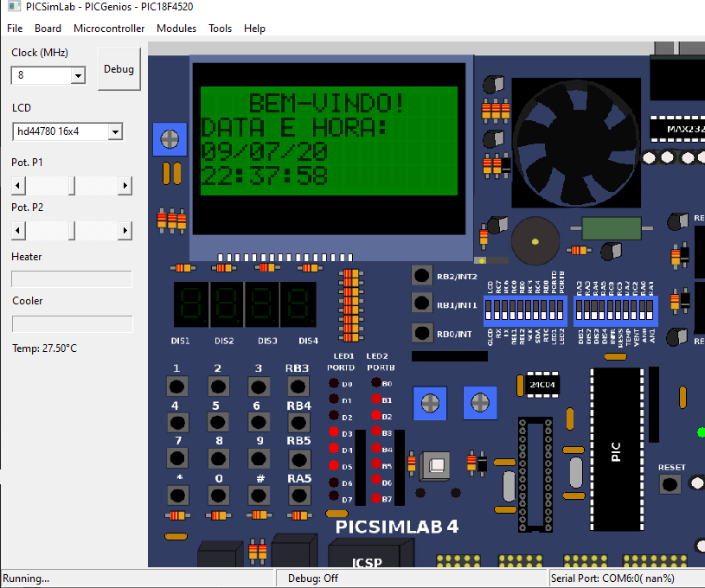This screenshot has width=705, height=588.
Task: Open the Microcontroller menu
Action: click(109, 29)
